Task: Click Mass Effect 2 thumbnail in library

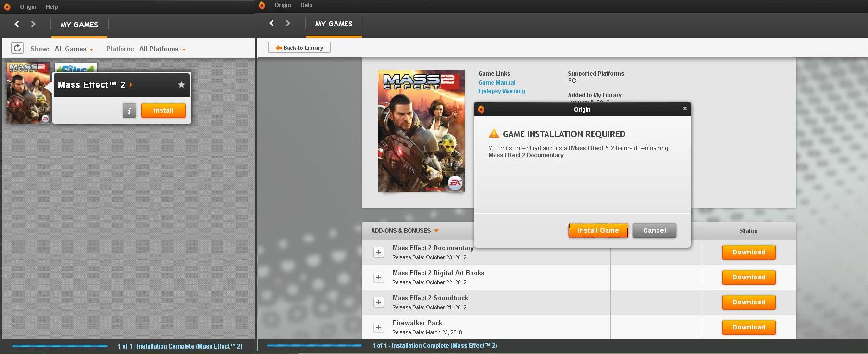Action: 28,93
